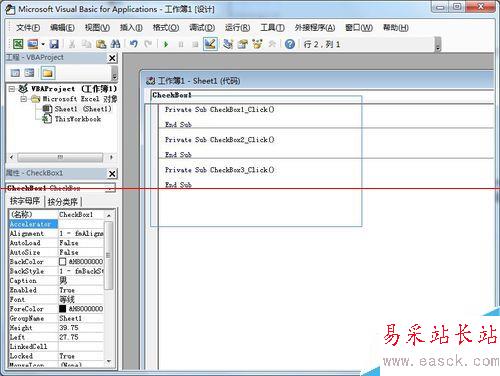
Task: Click the BackStyle property value
Action: pos(81,271)
